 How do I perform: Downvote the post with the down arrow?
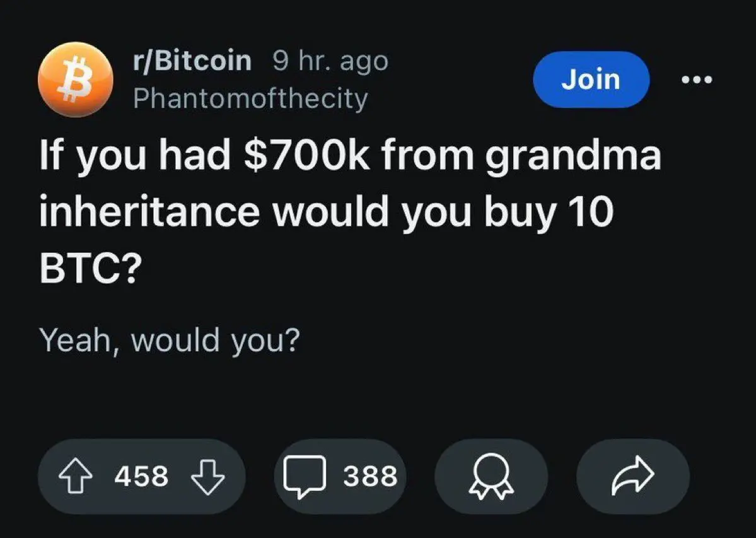click(x=207, y=476)
